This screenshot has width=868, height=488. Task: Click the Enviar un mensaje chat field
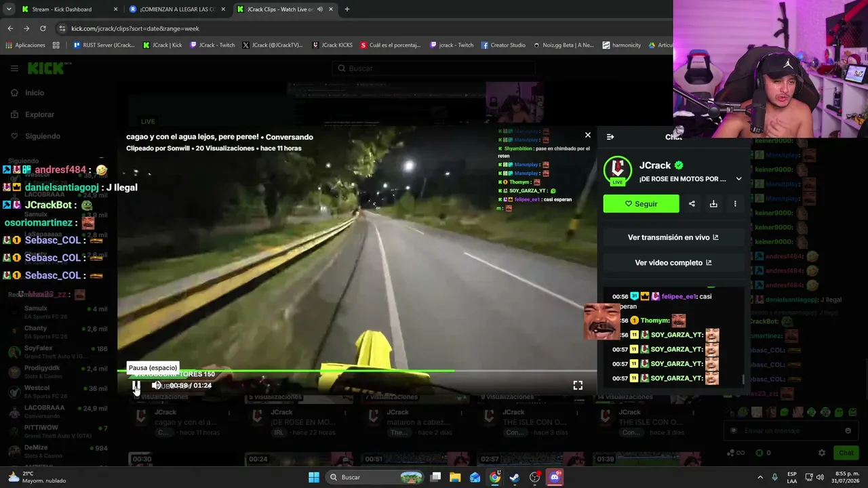(790, 430)
